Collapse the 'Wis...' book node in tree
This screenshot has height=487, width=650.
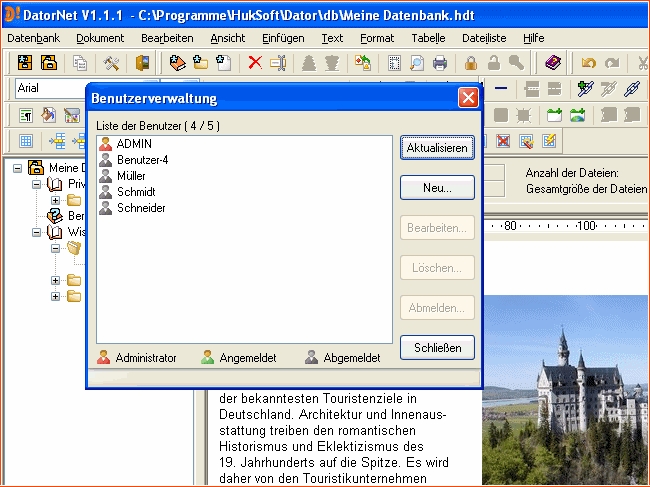[37, 232]
